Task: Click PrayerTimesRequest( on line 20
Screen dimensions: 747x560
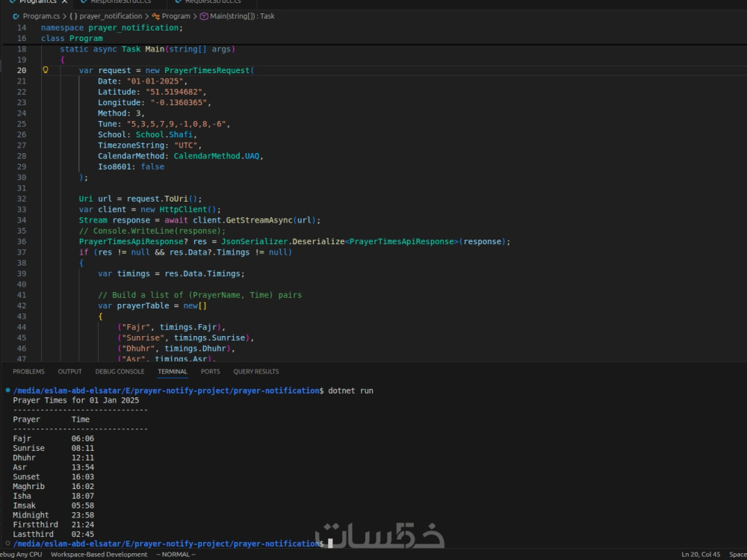Action: pyautogui.click(x=210, y=70)
